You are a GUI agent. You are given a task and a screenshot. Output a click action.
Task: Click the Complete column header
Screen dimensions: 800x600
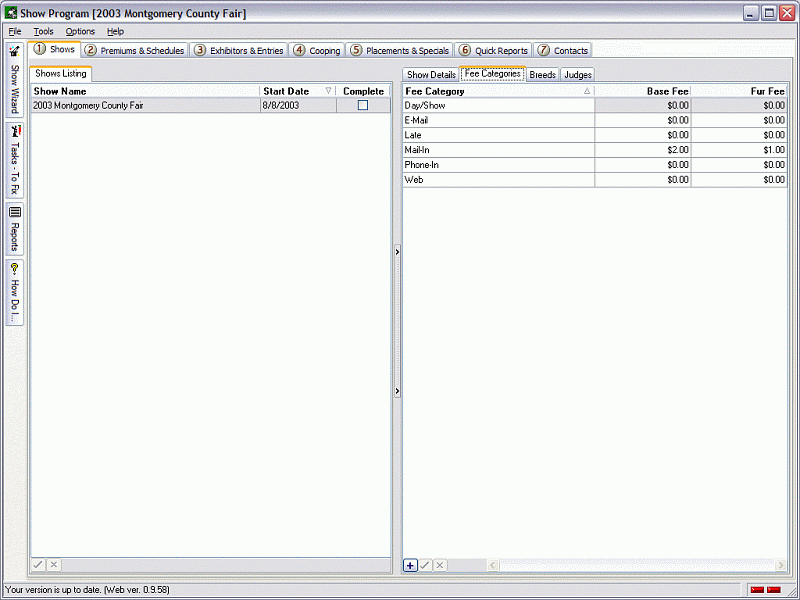point(363,91)
